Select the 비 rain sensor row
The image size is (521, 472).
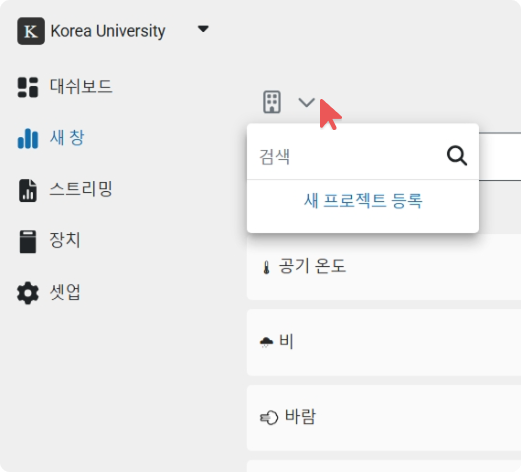coord(384,342)
